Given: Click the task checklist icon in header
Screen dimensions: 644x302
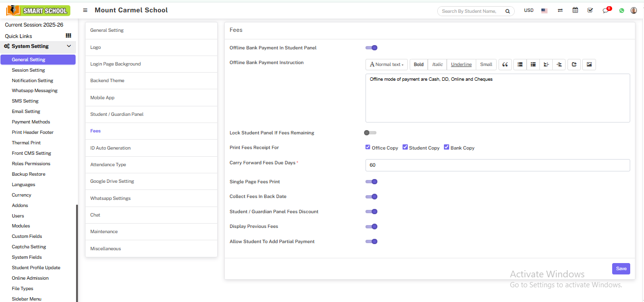Looking at the screenshot, I should coord(590,10).
